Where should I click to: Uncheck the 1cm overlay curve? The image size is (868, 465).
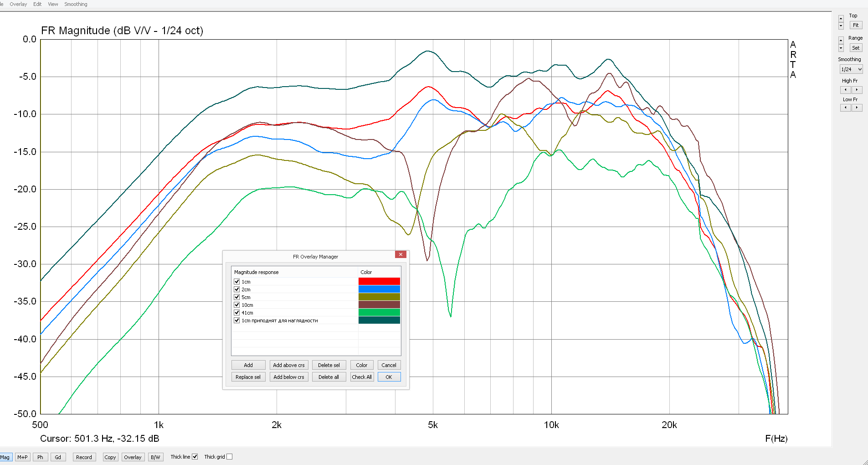(x=237, y=282)
